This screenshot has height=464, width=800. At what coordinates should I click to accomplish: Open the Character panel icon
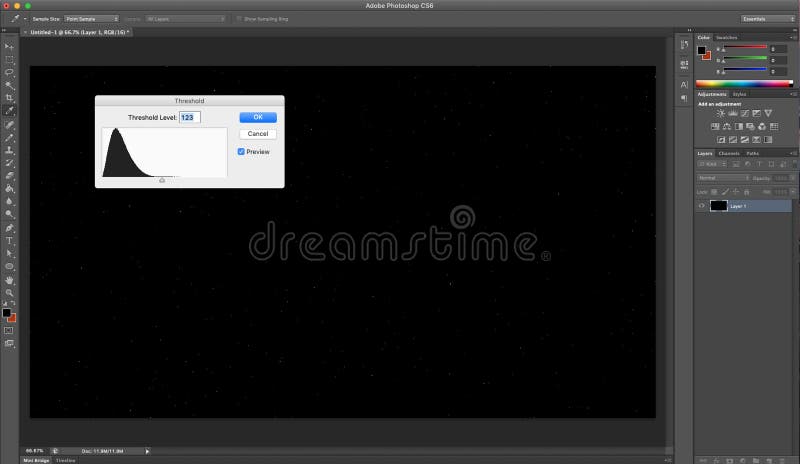click(684, 85)
